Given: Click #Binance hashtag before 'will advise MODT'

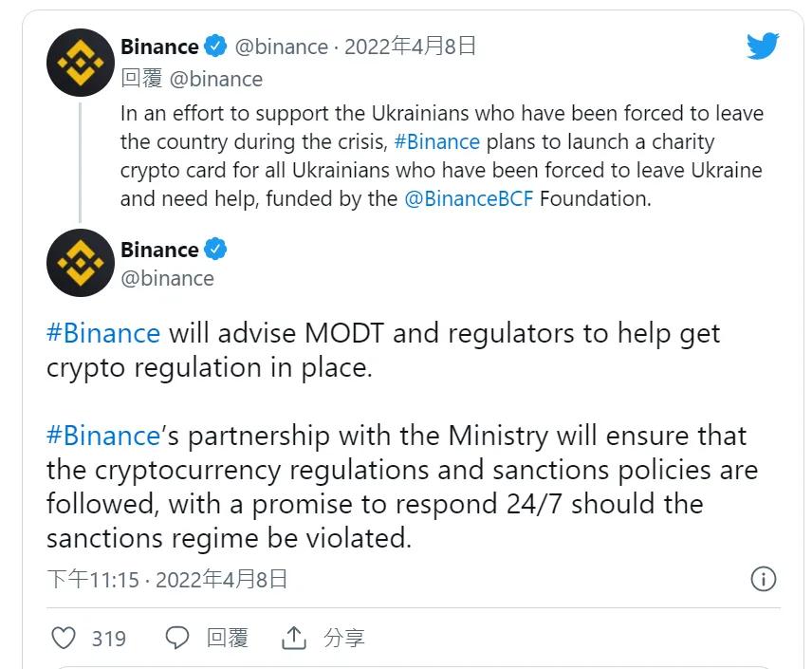Looking at the screenshot, I should pyautogui.click(x=103, y=333).
